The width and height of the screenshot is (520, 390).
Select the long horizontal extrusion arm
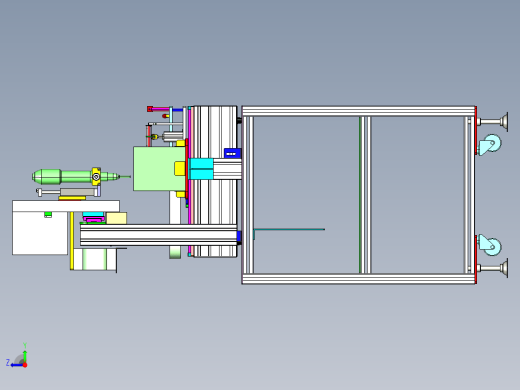coord(159,235)
